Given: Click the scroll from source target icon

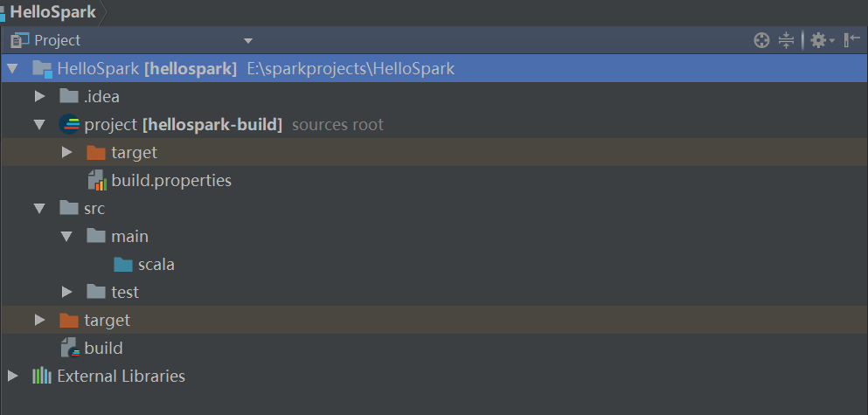Looking at the screenshot, I should (761, 40).
